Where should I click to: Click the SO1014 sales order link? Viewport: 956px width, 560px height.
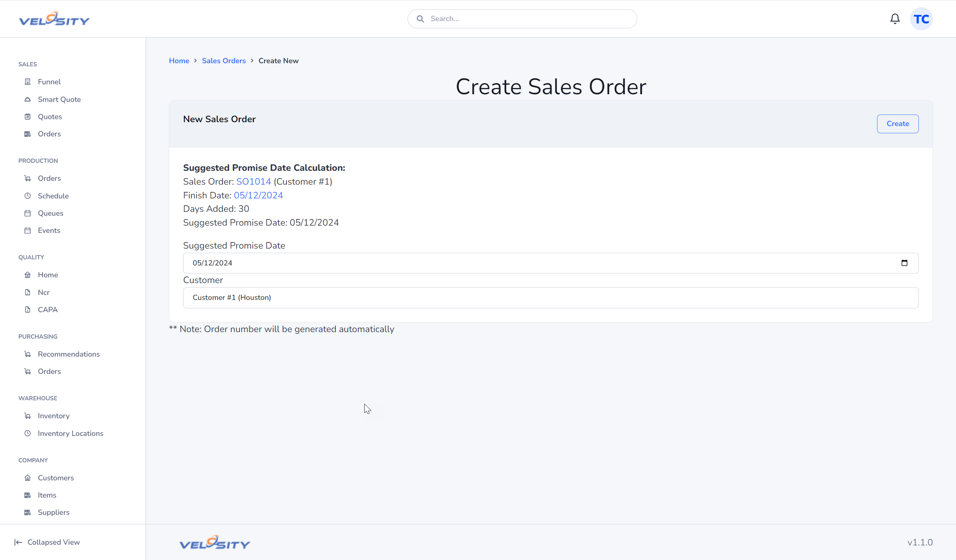(253, 181)
